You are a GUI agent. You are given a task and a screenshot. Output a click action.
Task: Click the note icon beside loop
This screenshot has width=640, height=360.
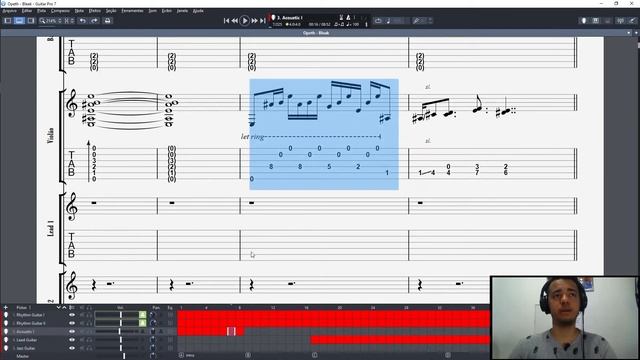point(388,20)
